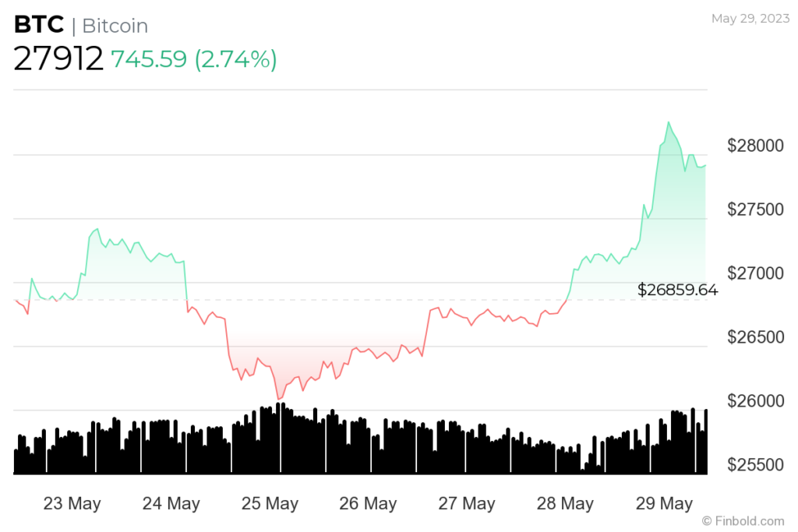Select the $26000 price axis label
Viewport: 798px width, 532px height.
(x=756, y=402)
